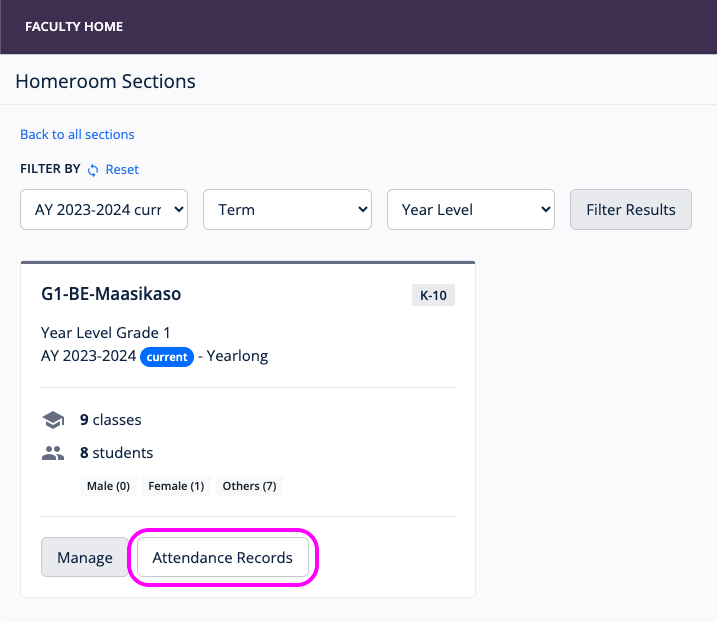Click the graduation cap classes icon
The width and height of the screenshot is (717, 622).
pyautogui.click(x=53, y=420)
